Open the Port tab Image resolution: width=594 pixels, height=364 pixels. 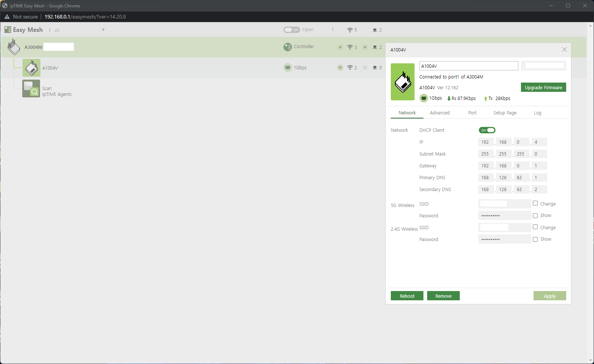click(472, 113)
